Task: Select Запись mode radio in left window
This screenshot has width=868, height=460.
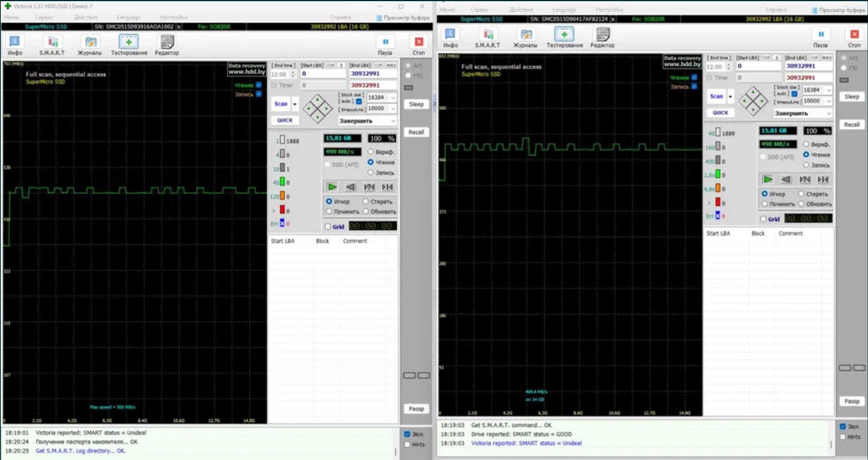Action: tap(371, 173)
